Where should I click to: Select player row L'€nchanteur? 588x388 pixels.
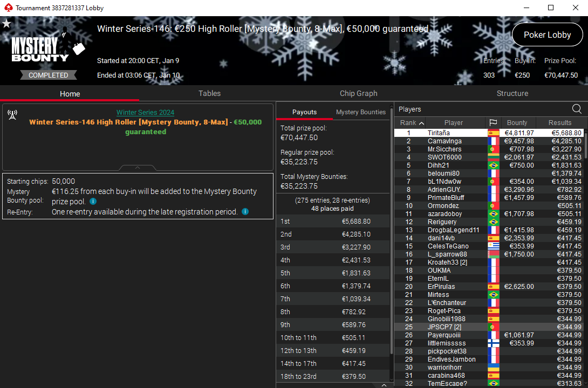(489, 303)
